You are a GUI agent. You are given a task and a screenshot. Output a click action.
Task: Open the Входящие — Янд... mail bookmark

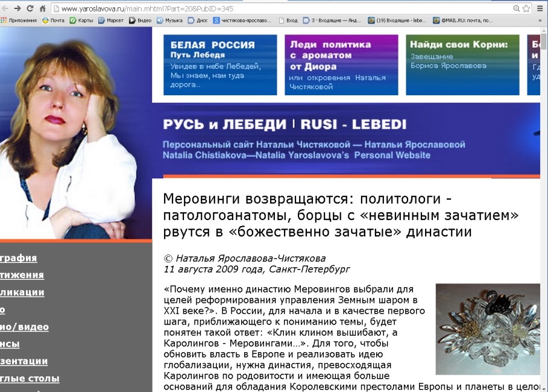click(x=332, y=21)
